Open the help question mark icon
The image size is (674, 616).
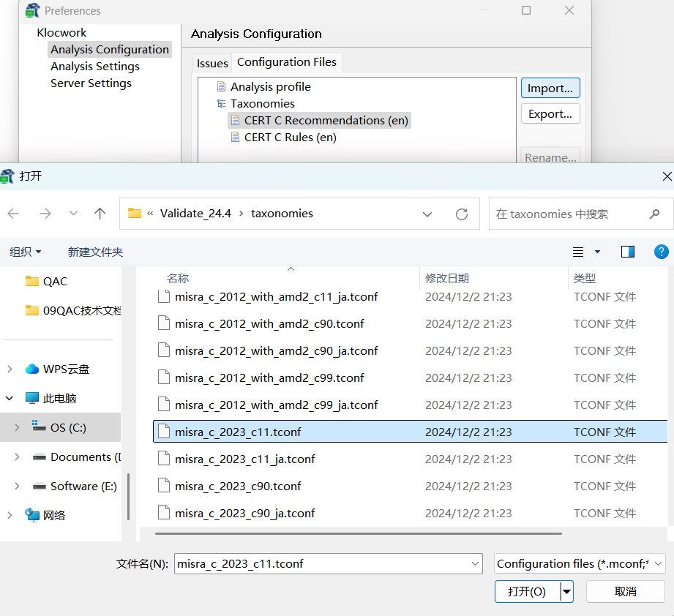661,251
